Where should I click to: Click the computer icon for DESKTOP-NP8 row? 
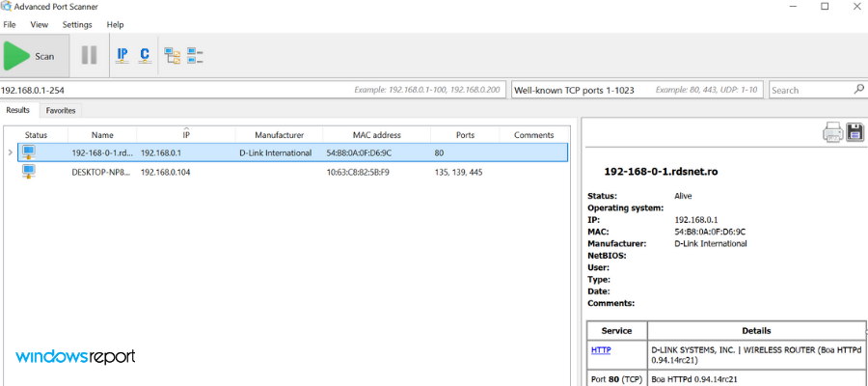28,172
